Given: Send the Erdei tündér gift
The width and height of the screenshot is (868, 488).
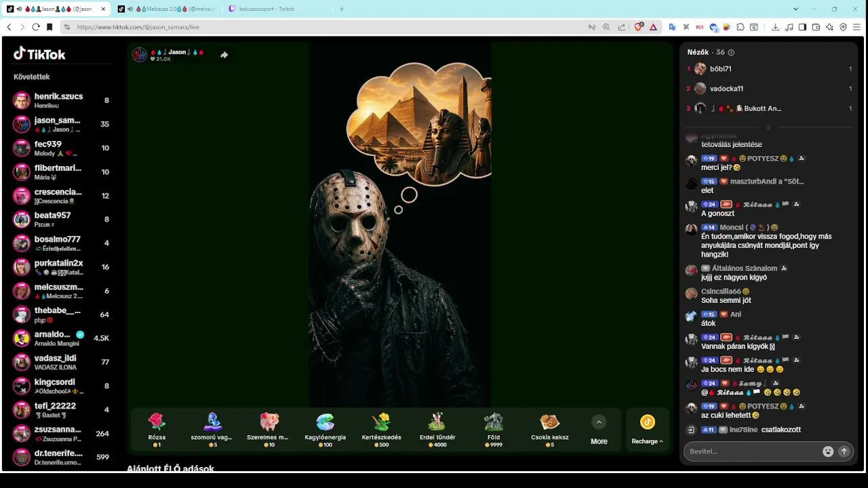Looking at the screenshot, I should point(438,430).
